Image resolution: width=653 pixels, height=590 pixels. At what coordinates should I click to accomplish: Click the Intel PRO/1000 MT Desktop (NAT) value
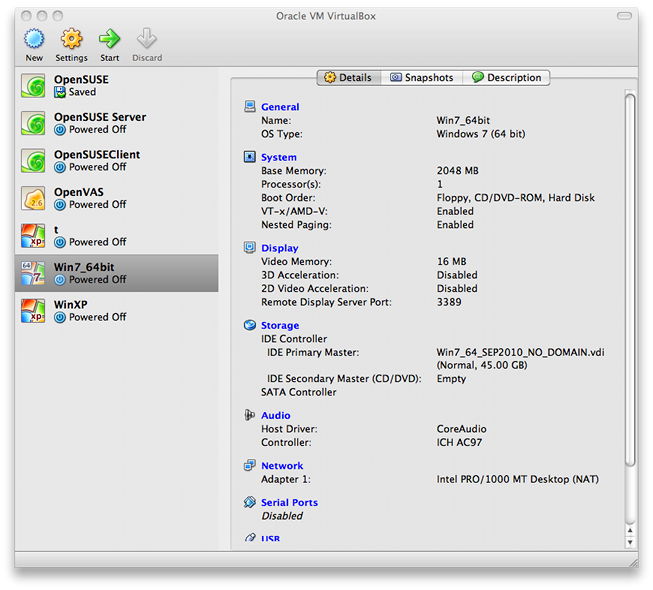518,479
